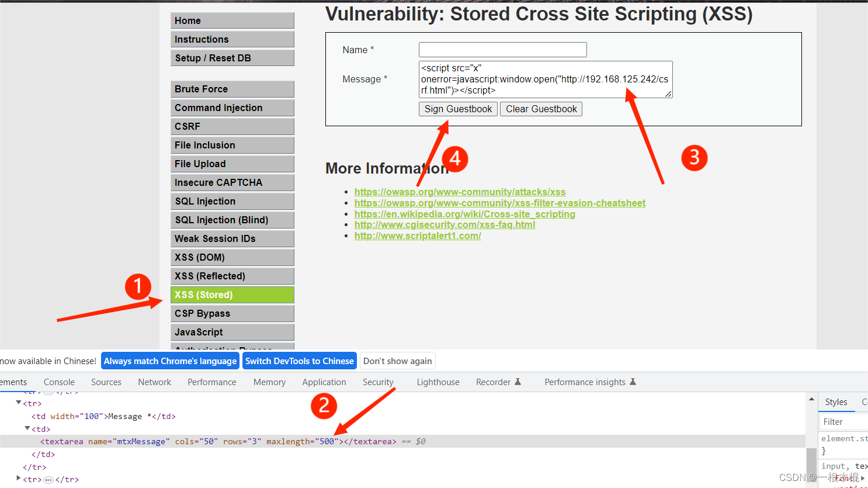
Task: Open the CSRF module
Action: coord(232,126)
